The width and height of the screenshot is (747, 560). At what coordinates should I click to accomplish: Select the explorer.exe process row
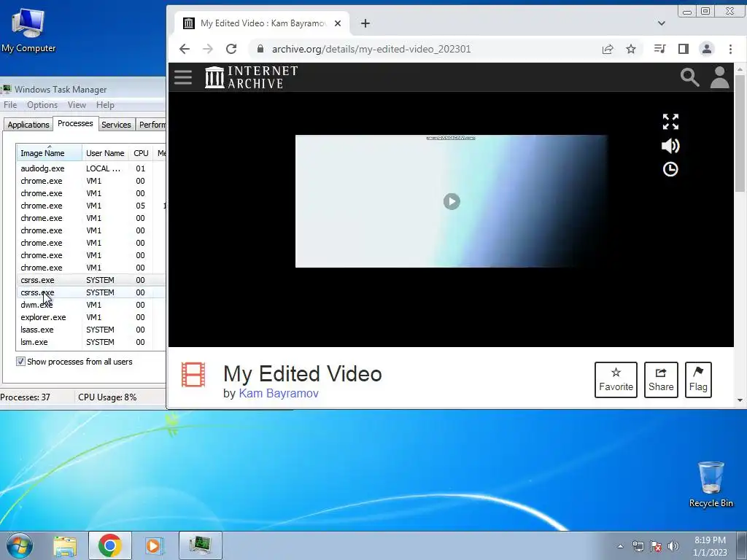[x=90, y=317]
